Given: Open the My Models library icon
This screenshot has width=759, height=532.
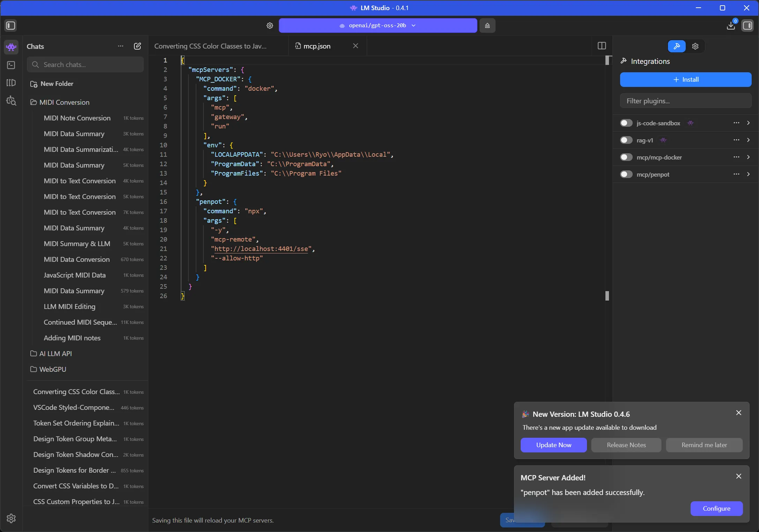Looking at the screenshot, I should click(11, 83).
